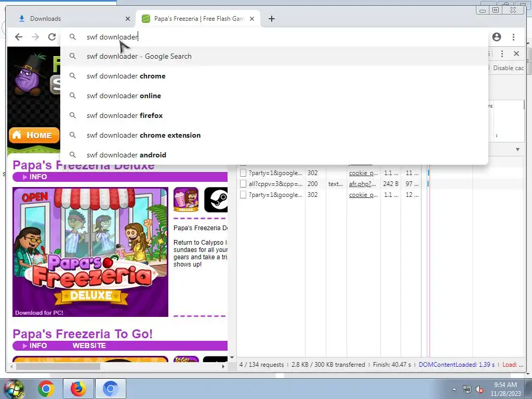
Task: Select 'swf downloader chrome' suggestion
Action: [x=274, y=76]
